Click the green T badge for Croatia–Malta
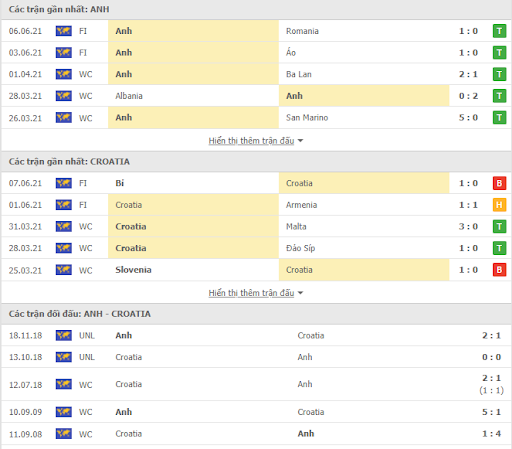512x449 pixels. [x=499, y=226]
